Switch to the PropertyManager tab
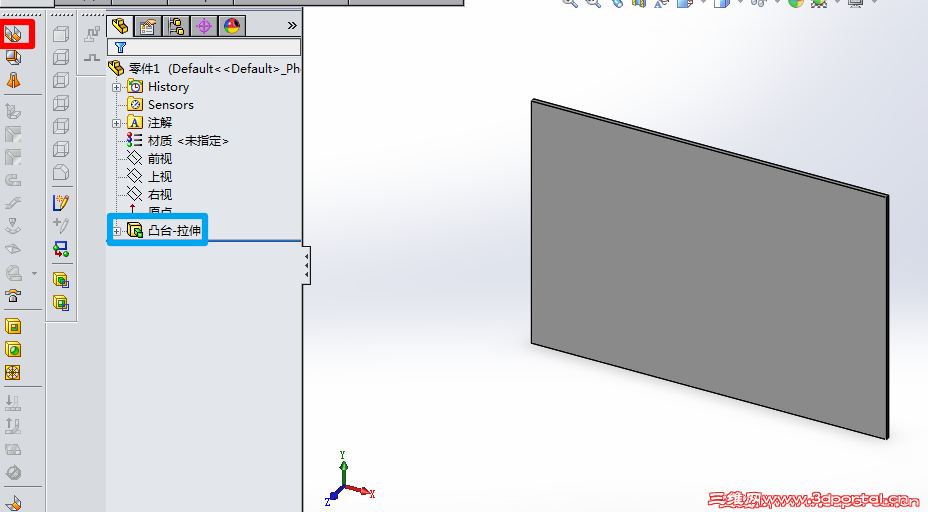The image size is (928, 512). 148,25
